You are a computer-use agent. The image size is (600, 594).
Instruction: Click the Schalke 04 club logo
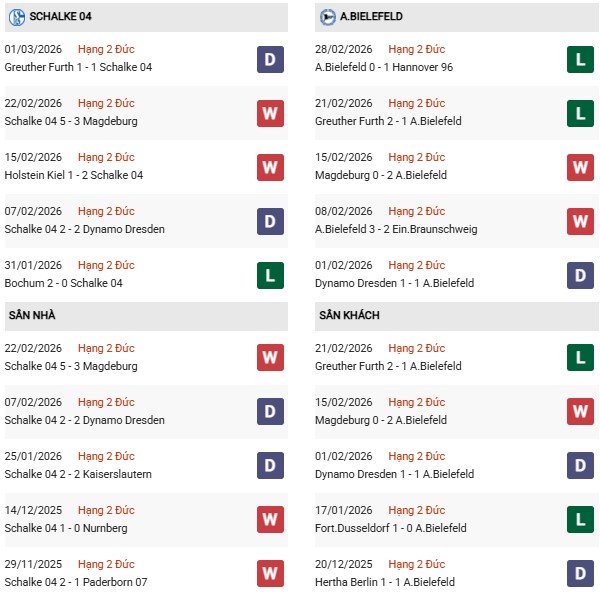pyautogui.click(x=17, y=17)
